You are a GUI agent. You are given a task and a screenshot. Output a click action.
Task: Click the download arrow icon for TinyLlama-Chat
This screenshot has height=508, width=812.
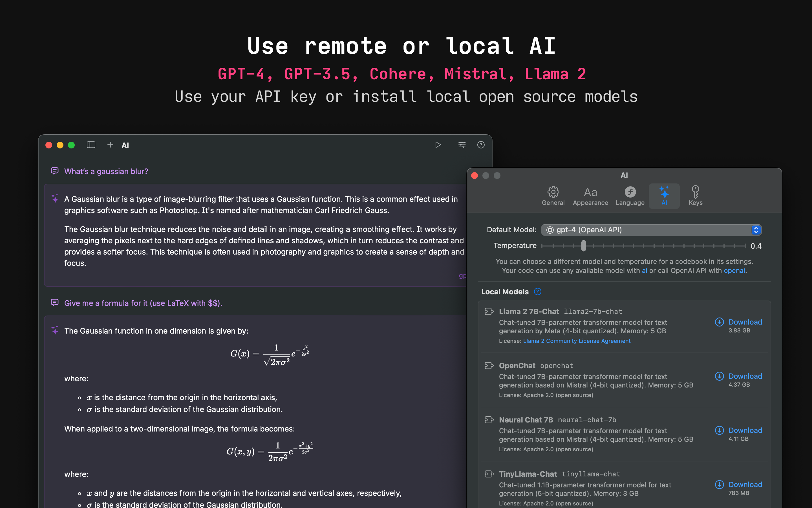[x=720, y=484]
